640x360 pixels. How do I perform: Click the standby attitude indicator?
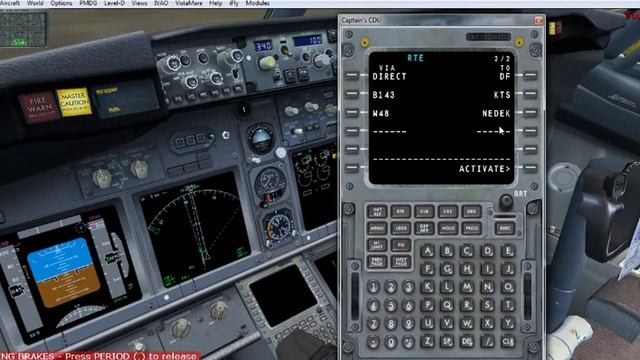coord(261,139)
